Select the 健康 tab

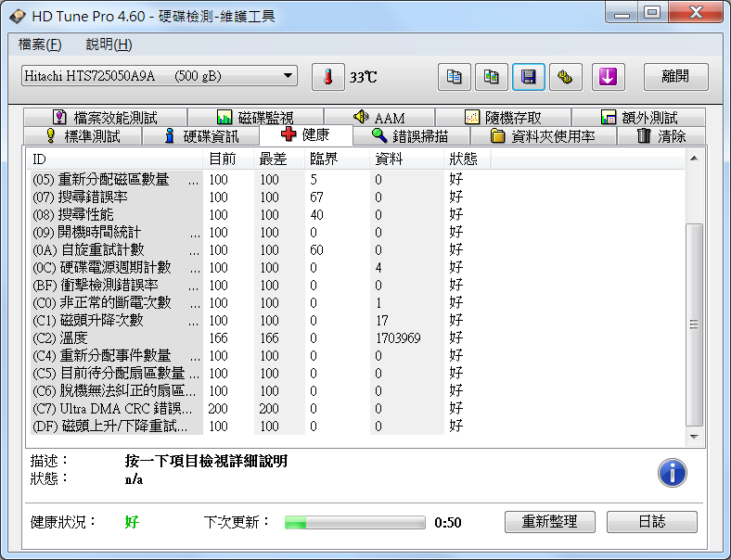point(306,134)
